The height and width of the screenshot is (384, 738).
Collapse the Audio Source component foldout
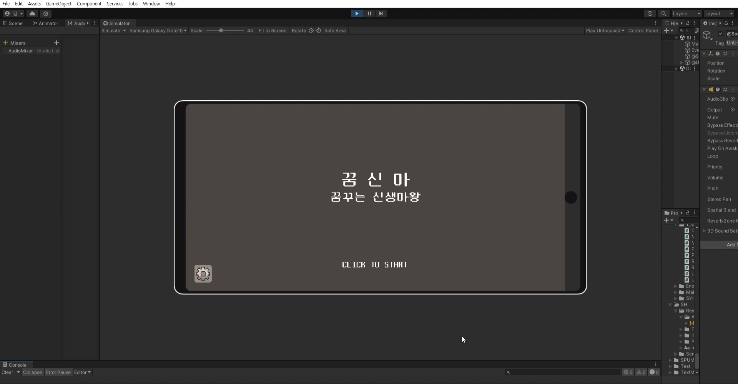click(x=705, y=89)
